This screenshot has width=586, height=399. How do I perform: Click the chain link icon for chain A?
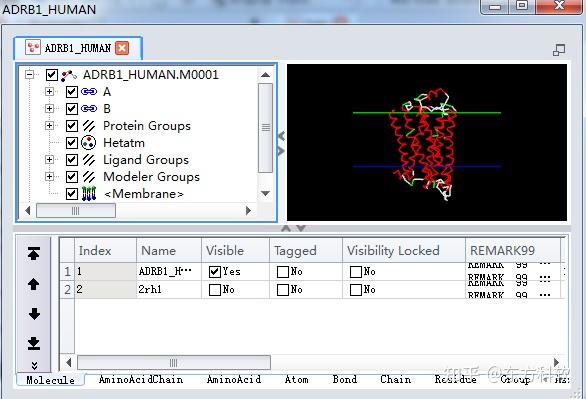click(89, 92)
